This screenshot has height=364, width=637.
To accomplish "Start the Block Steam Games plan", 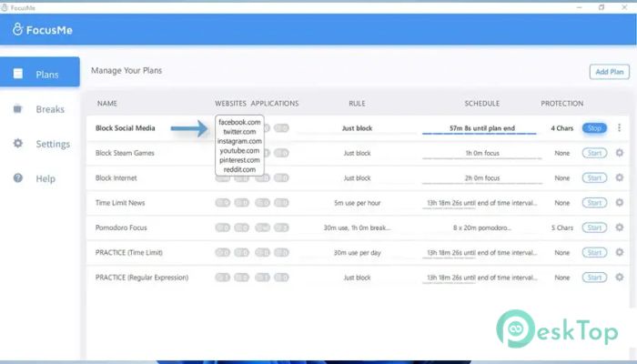I will pyautogui.click(x=594, y=153).
